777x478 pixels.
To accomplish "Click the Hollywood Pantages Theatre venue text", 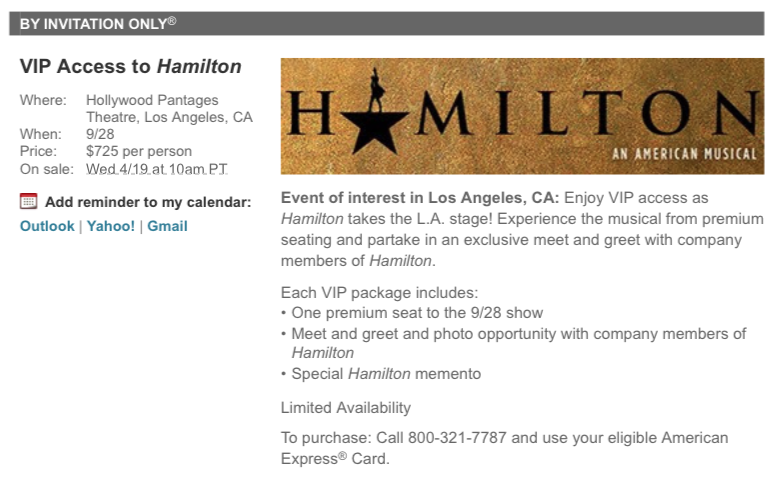I will coord(168,109).
